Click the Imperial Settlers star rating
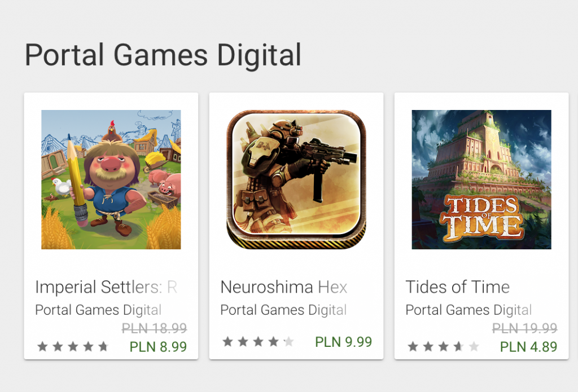Viewport: 578px width, 392px height. click(x=73, y=346)
